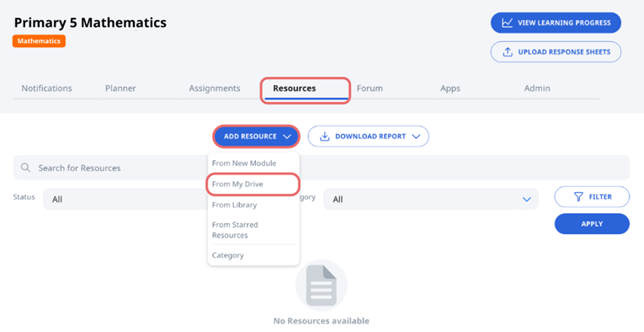Open the Apps tab

(450, 88)
